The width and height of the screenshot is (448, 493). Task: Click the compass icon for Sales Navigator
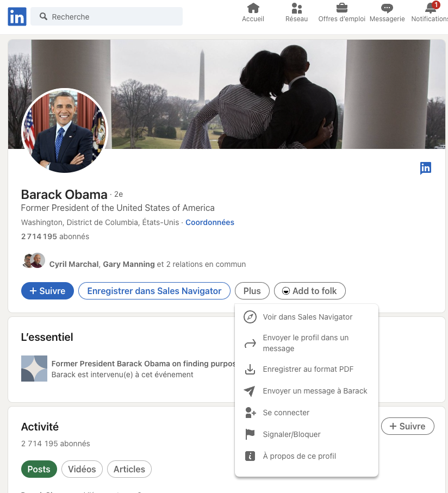click(x=250, y=317)
